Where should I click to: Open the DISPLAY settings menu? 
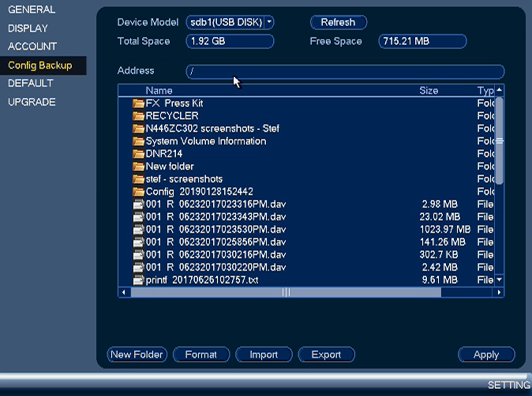pyautogui.click(x=28, y=28)
